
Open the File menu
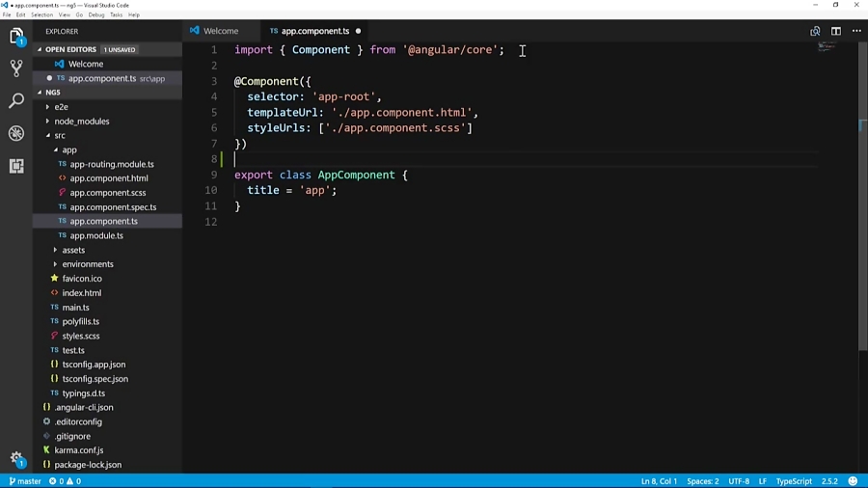(x=7, y=14)
